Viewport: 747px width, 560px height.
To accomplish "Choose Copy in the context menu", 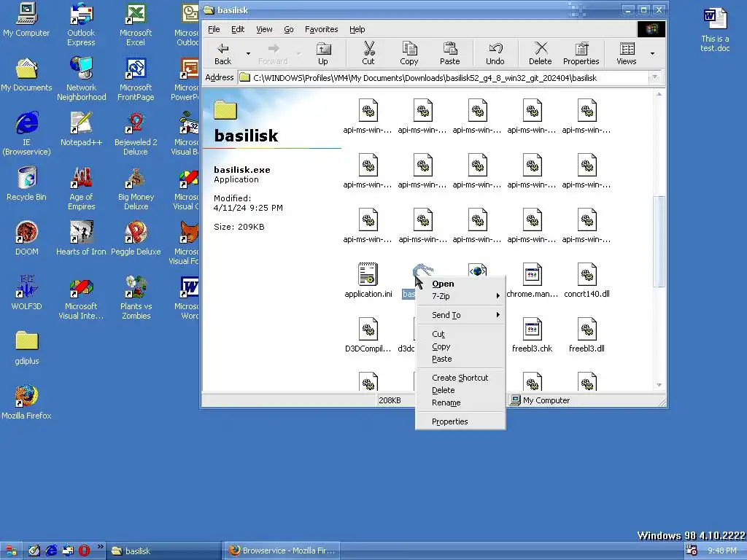I will pos(460,346).
